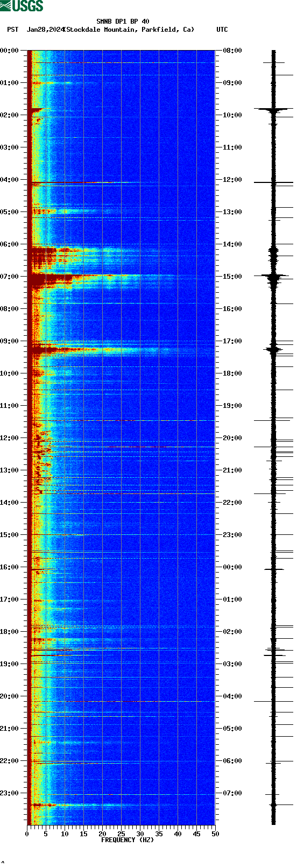Click the '15' frequency axis tick label
297x868 pixels.
coord(83,834)
